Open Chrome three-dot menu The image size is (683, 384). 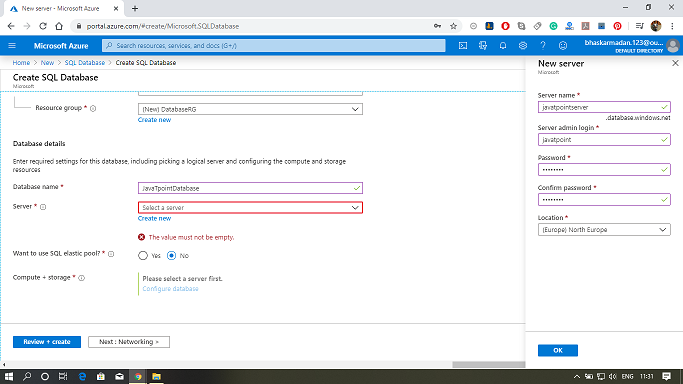click(673, 26)
